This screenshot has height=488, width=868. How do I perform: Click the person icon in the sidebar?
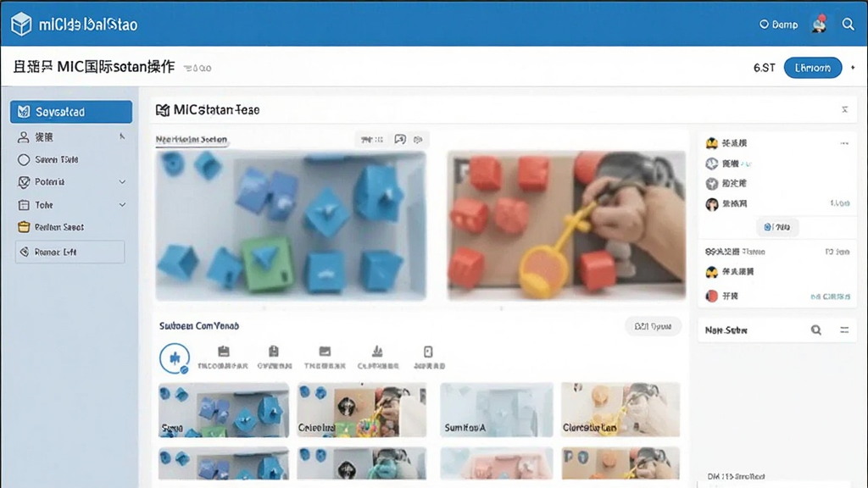pos(23,137)
